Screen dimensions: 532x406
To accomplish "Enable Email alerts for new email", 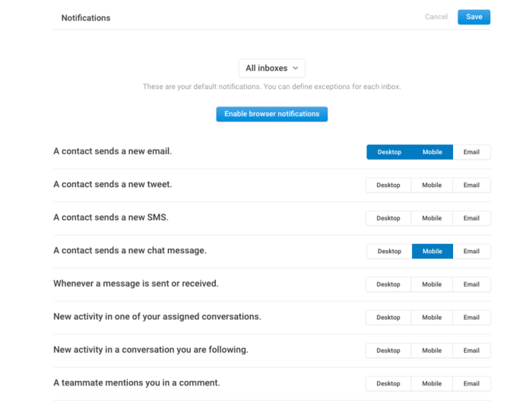I will click(471, 152).
